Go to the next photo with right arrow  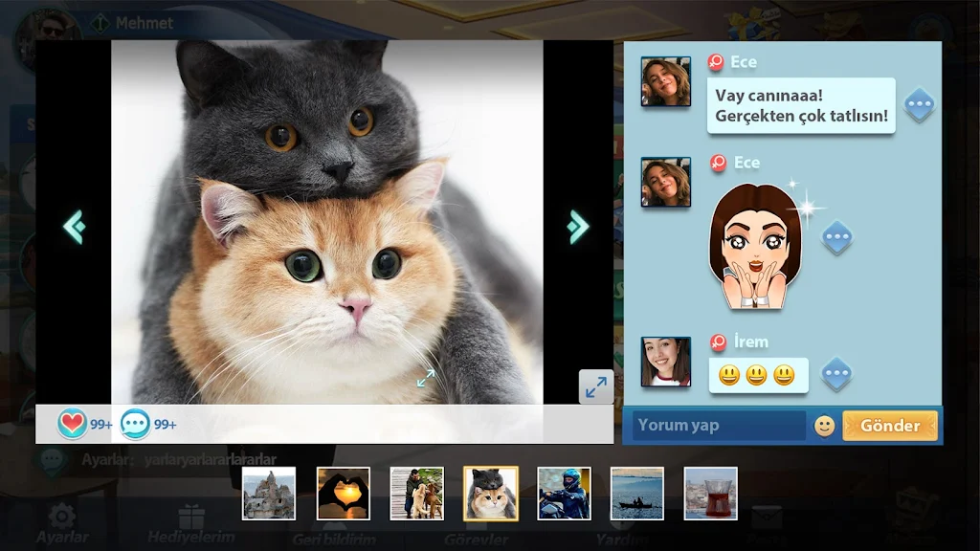point(577,227)
